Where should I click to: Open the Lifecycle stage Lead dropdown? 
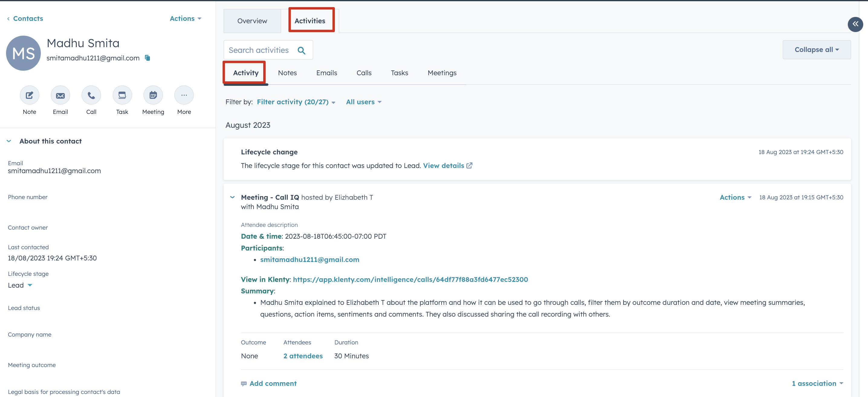pos(20,285)
